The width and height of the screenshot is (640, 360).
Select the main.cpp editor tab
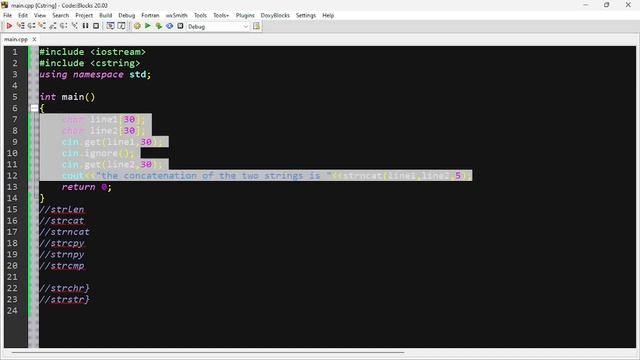16,39
